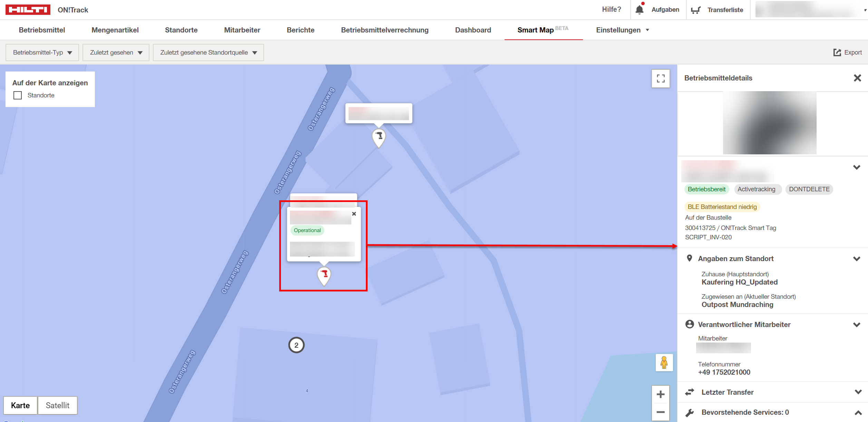Viewport: 868px width, 422px height.
Task: Collapse the asset name details chevron
Action: pyautogui.click(x=857, y=167)
